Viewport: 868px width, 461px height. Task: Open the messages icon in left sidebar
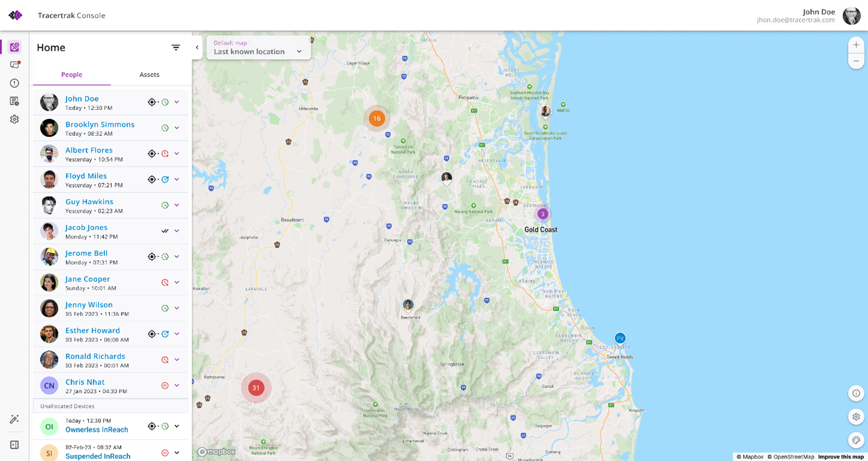[x=14, y=65]
